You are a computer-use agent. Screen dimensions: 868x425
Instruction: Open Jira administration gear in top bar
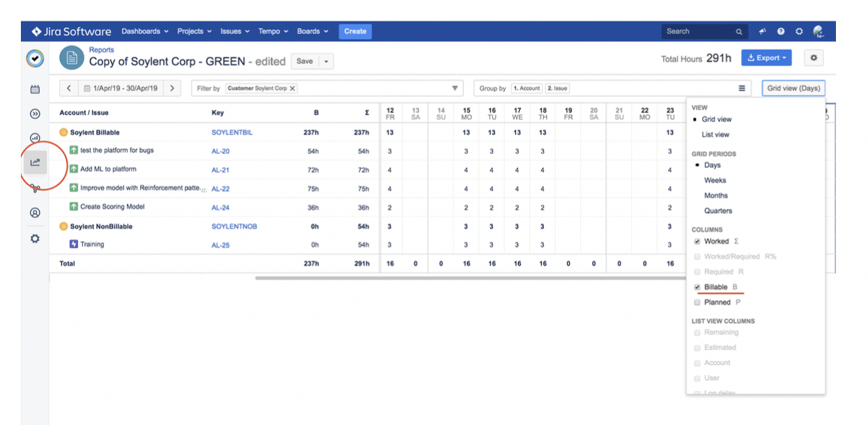click(799, 31)
